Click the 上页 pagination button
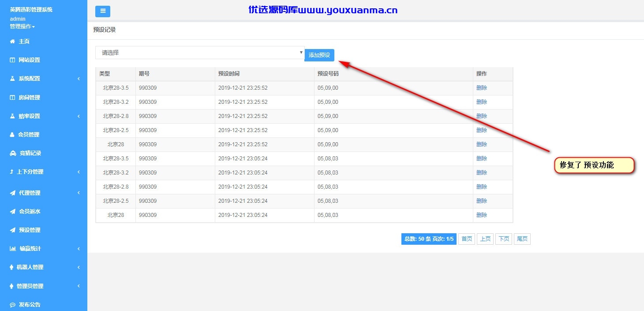644x311 pixels. pyautogui.click(x=485, y=239)
